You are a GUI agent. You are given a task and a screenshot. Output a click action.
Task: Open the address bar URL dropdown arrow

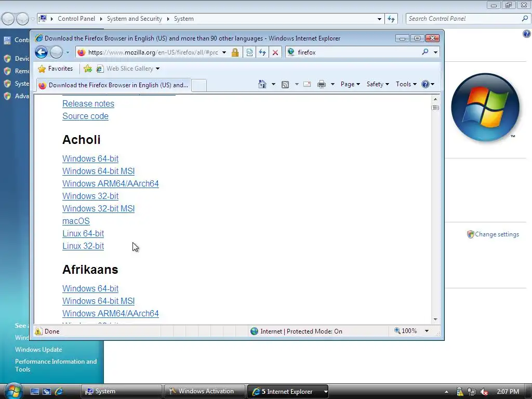(224, 52)
